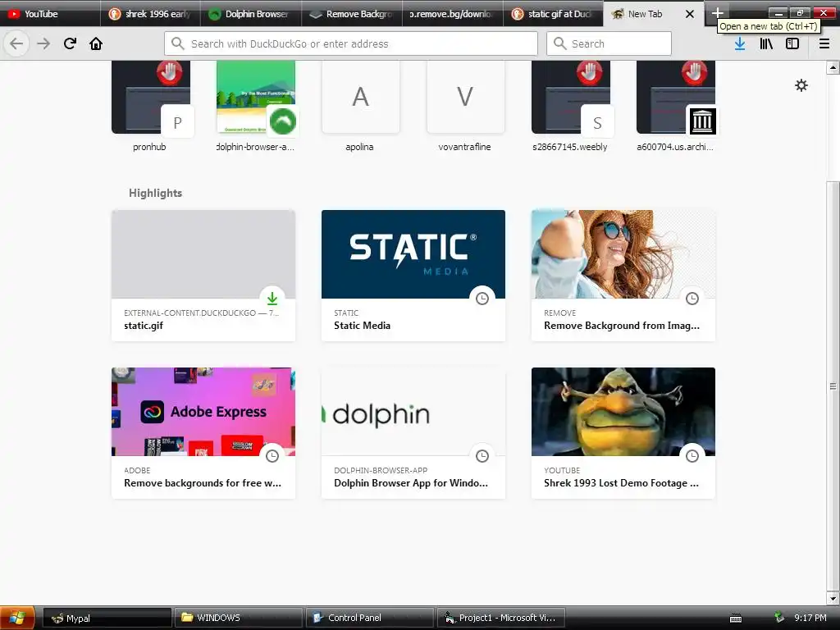
Task: Open the Static Media highlight card
Action: [413, 276]
